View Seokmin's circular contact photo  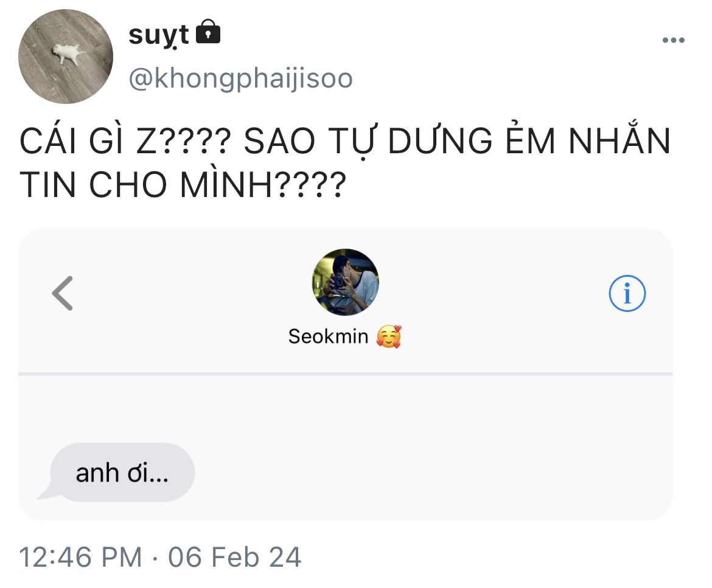pos(345,282)
